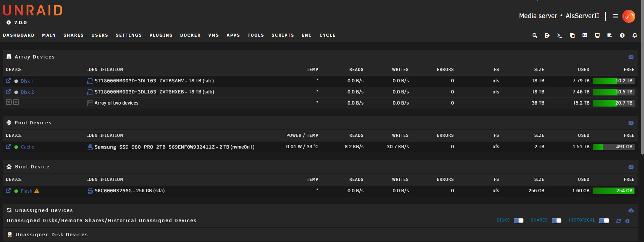Click Flash green status indicator
Image resolution: width=644 pixels, height=242 pixels.
click(x=16, y=191)
